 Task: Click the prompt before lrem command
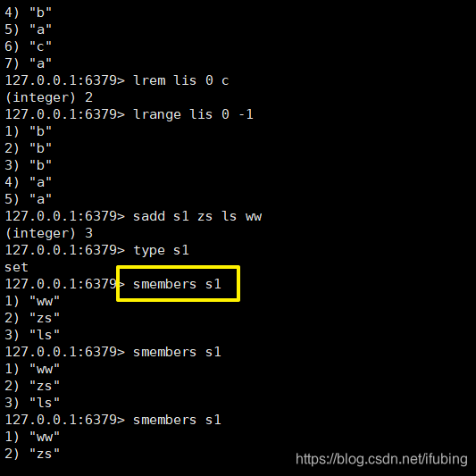tap(64, 80)
